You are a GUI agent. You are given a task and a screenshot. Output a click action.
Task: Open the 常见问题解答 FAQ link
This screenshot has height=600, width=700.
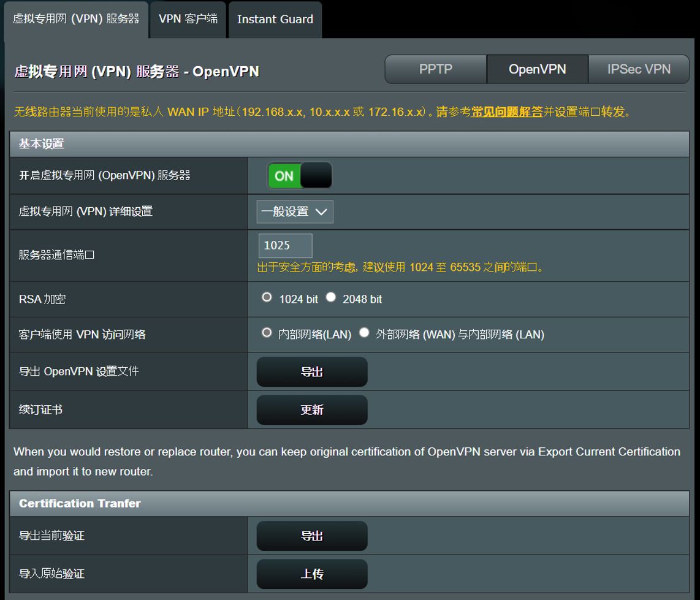(507, 112)
